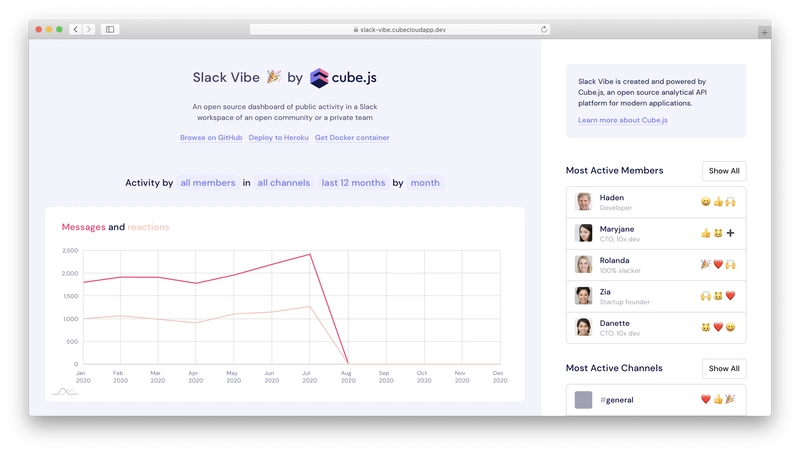Click the red heart emoji in Zia's row

pos(731,296)
